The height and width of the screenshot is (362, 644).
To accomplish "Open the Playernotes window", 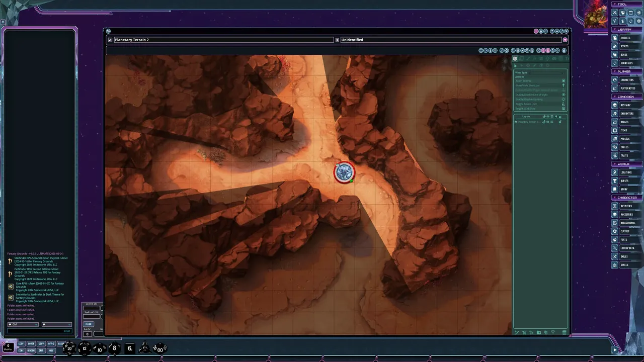I will point(628,88).
